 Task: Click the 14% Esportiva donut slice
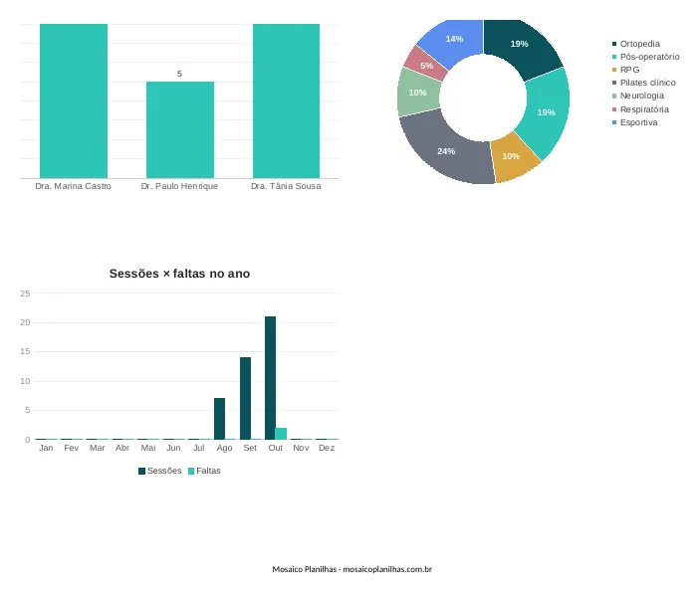click(x=454, y=41)
